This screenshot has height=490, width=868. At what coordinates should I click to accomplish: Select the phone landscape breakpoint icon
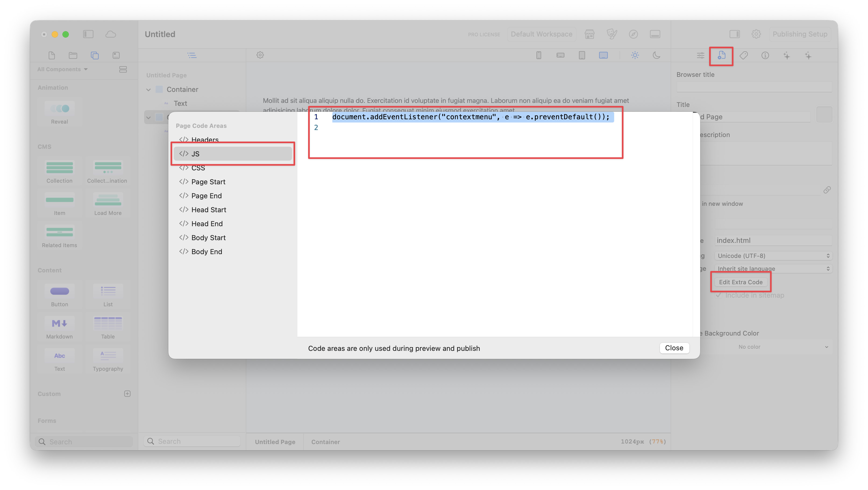tap(560, 55)
